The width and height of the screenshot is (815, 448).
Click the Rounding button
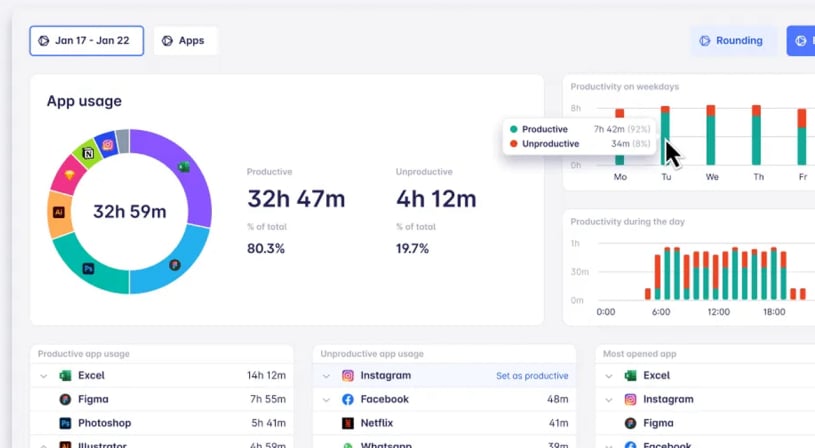731,41
